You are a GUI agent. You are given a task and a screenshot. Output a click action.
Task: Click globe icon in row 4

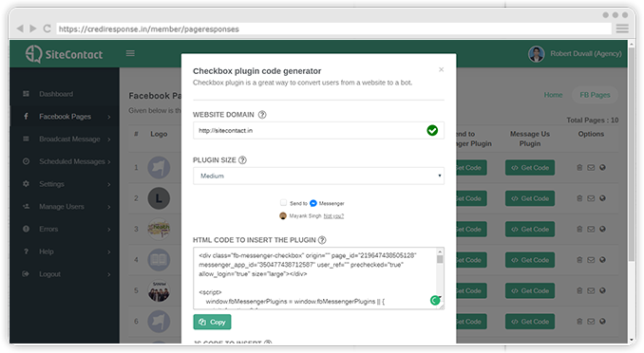tap(602, 260)
